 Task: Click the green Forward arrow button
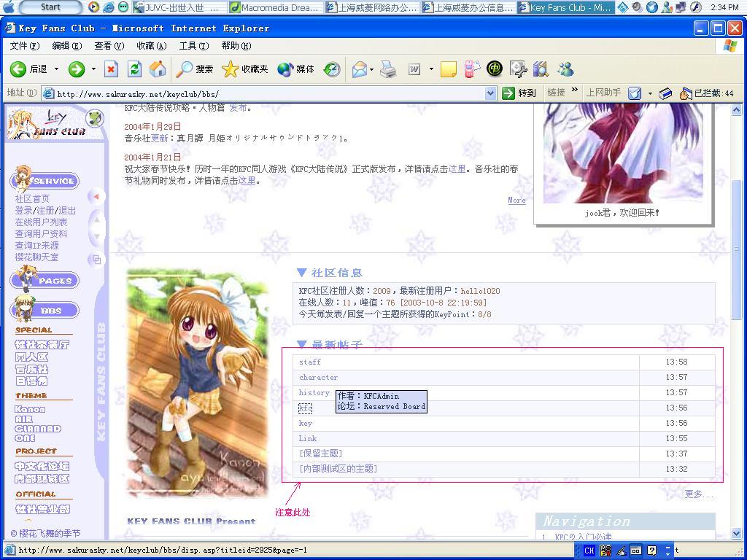(x=76, y=69)
